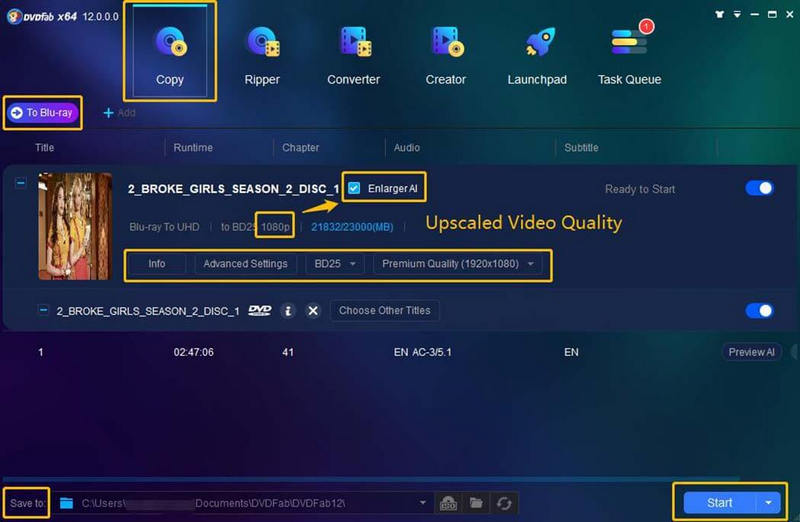Click the output path input field

(244, 503)
